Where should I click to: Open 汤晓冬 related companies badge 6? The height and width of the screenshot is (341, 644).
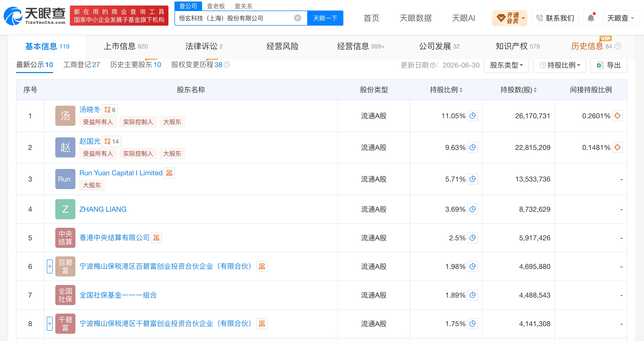[110, 110]
